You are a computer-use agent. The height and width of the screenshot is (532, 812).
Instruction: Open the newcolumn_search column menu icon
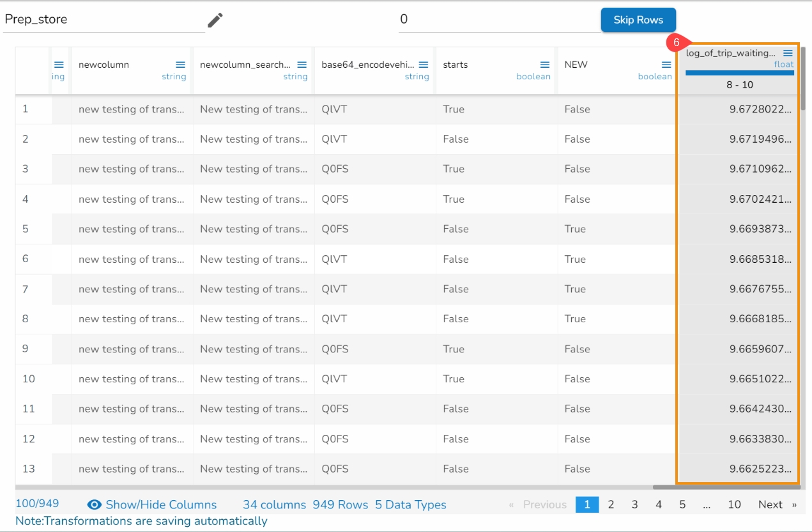302,65
